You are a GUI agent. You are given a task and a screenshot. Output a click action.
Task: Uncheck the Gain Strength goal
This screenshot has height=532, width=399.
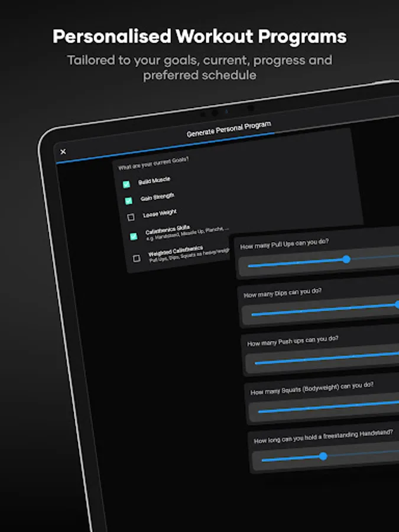point(129,201)
